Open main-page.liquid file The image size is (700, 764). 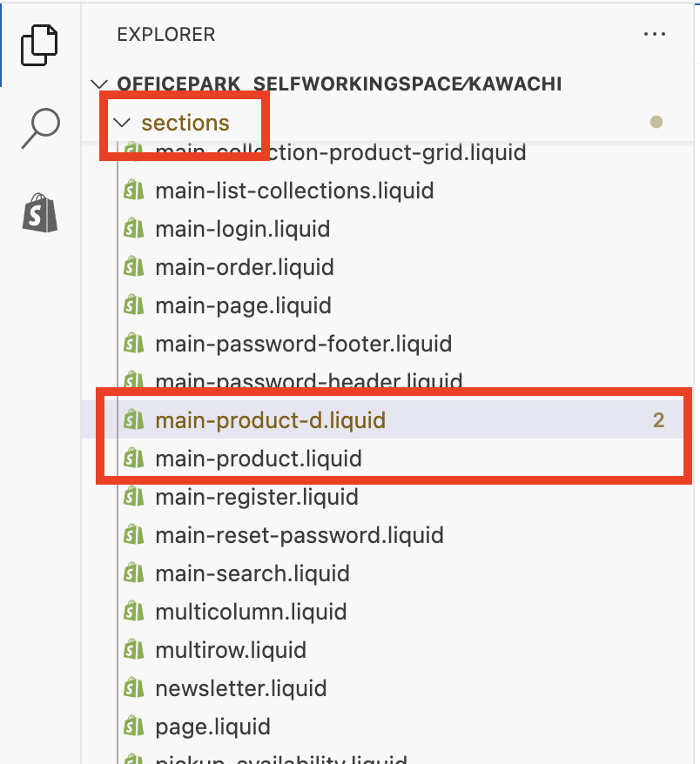(x=243, y=305)
